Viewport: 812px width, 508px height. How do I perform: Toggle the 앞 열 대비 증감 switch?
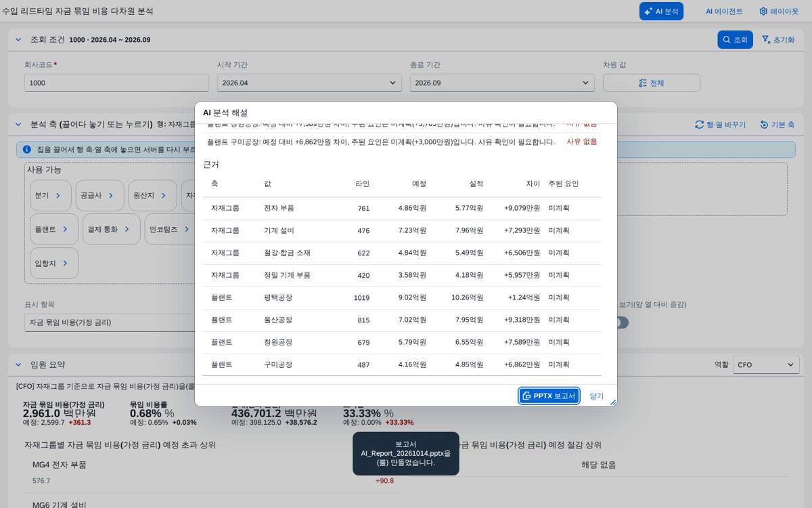(621, 322)
